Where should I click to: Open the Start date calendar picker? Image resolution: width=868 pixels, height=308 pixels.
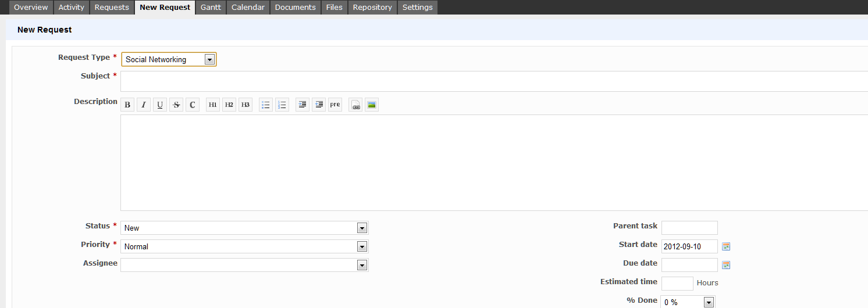point(726,246)
